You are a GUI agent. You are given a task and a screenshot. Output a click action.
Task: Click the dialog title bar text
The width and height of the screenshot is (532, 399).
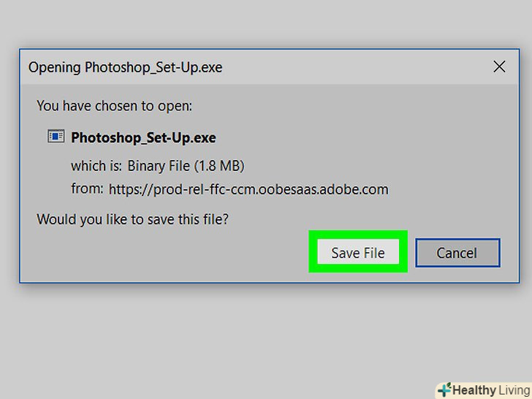pos(125,68)
